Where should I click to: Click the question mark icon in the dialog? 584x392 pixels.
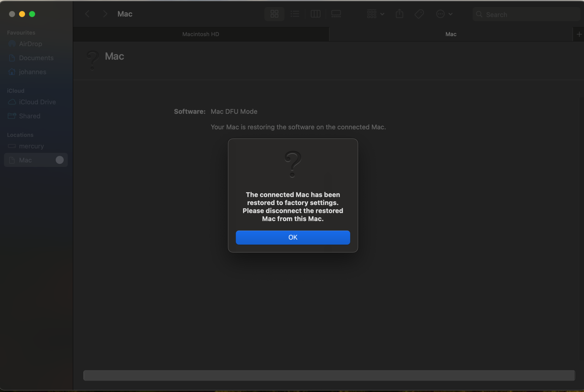point(293,164)
